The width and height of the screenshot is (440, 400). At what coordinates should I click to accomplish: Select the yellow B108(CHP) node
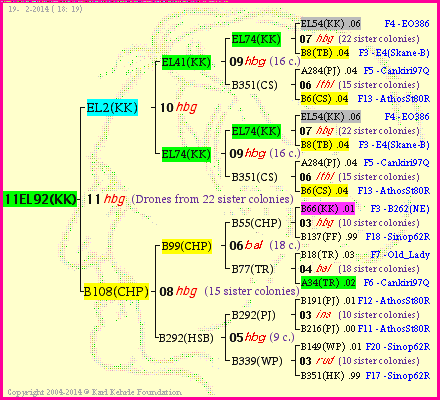(116, 292)
